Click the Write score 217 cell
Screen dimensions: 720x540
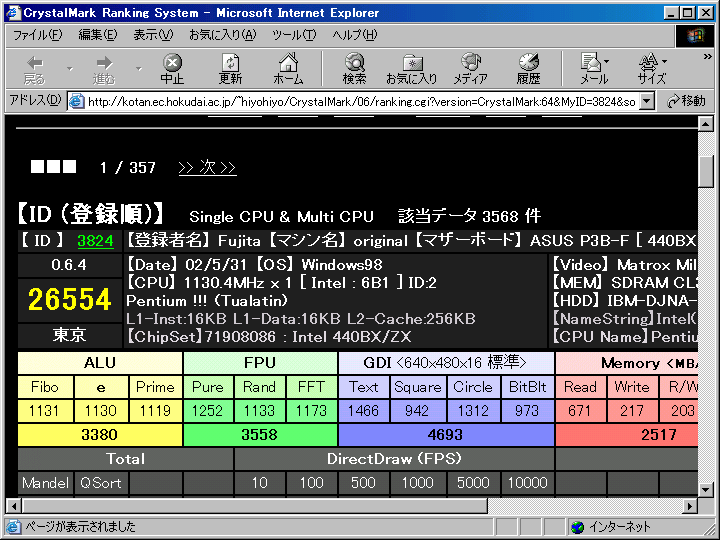click(632, 411)
